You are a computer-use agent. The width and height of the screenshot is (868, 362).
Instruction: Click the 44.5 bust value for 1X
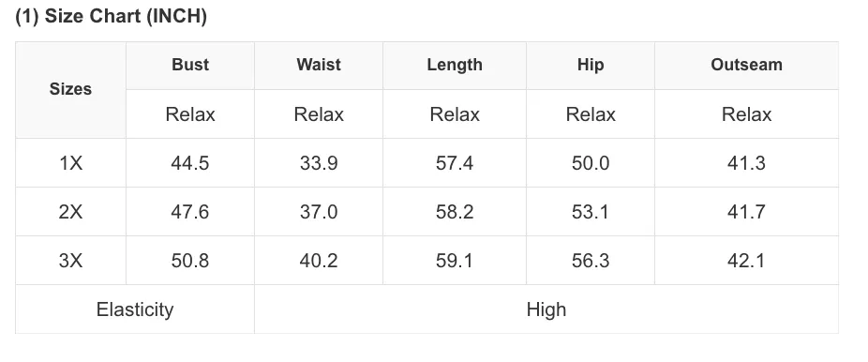point(190,163)
